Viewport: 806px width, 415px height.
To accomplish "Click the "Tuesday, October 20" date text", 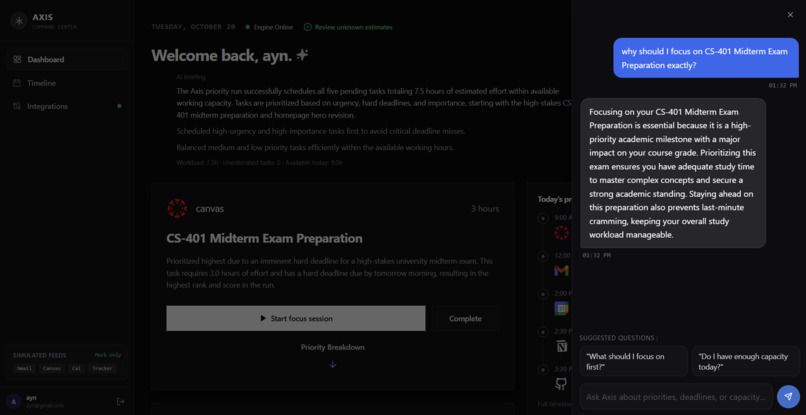I will coord(193,27).
